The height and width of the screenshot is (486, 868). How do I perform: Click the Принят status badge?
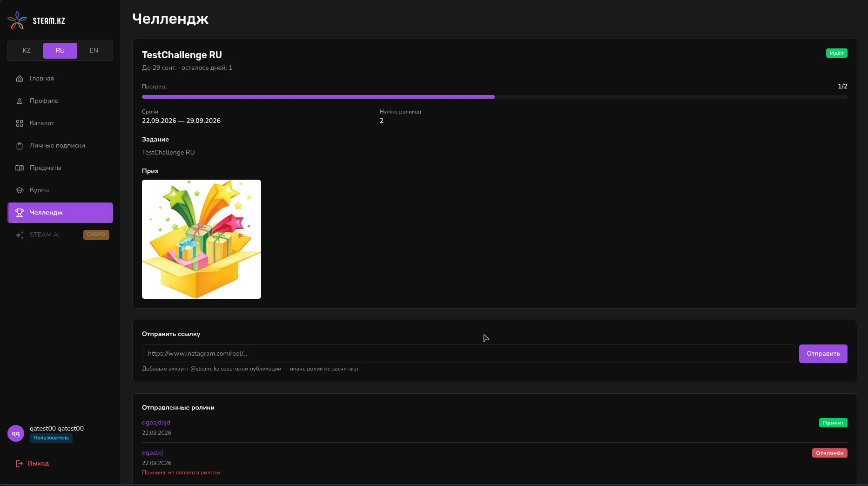[x=833, y=423]
